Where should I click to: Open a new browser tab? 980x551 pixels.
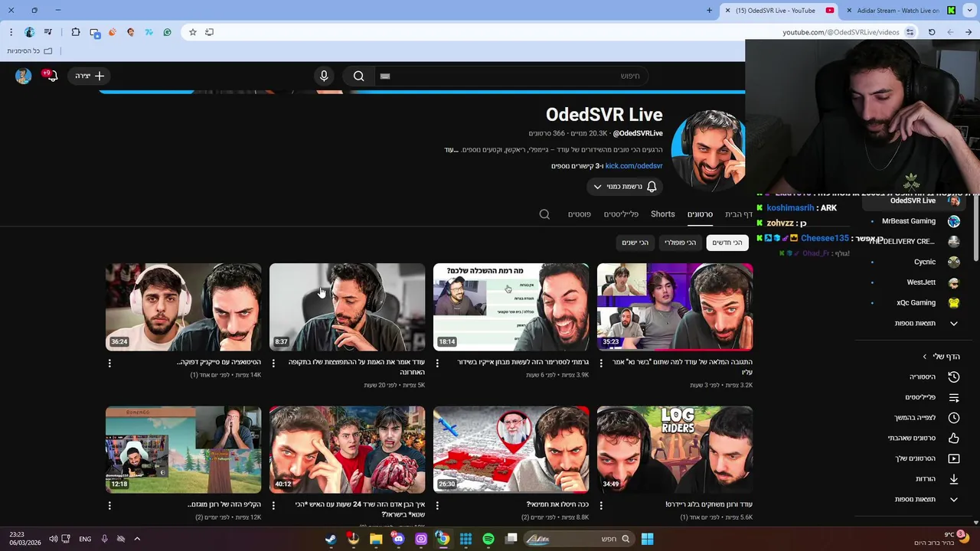pos(709,11)
